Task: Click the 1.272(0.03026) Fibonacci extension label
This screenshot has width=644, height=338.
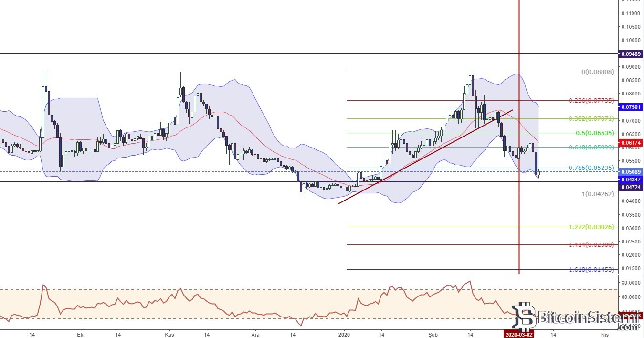Action: (591, 227)
